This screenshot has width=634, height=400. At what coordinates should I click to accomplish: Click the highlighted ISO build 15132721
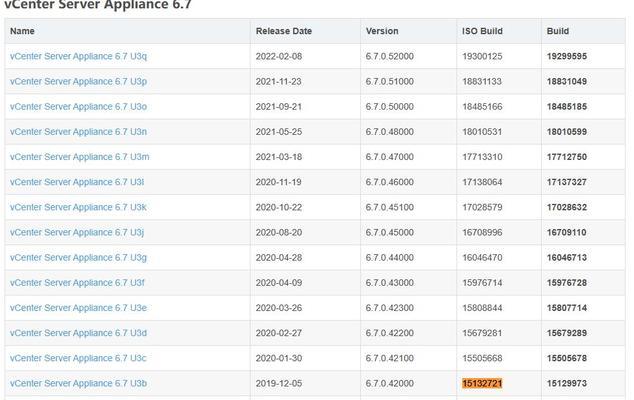(482, 383)
